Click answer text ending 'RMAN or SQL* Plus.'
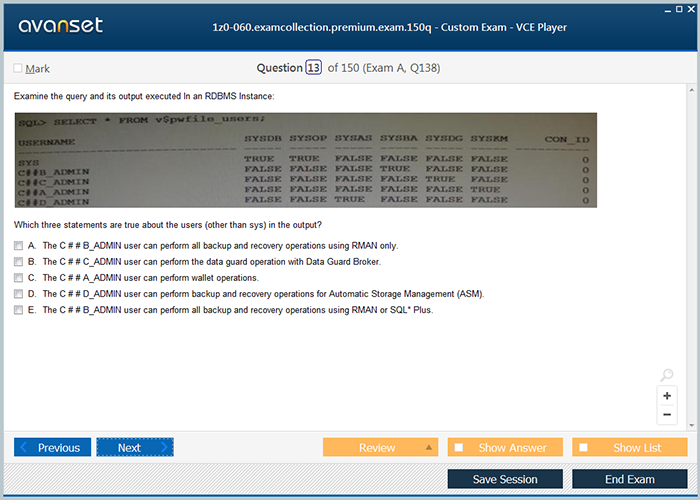 point(238,310)
